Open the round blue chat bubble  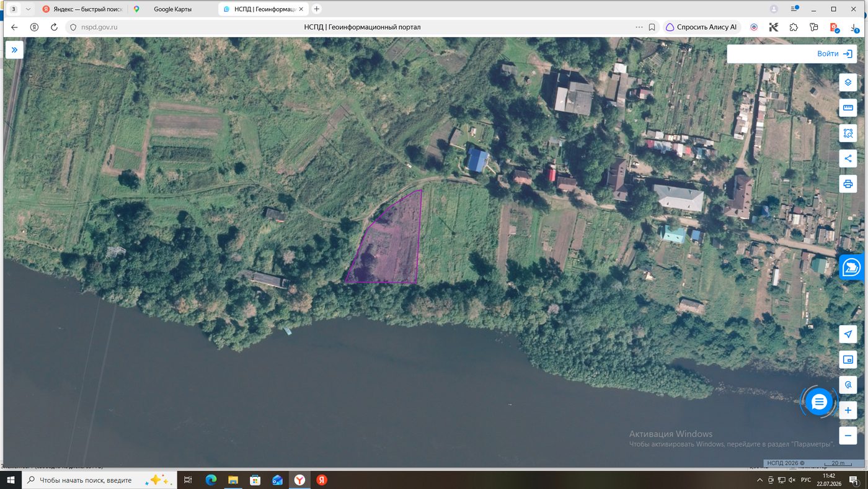click(819, 402)
